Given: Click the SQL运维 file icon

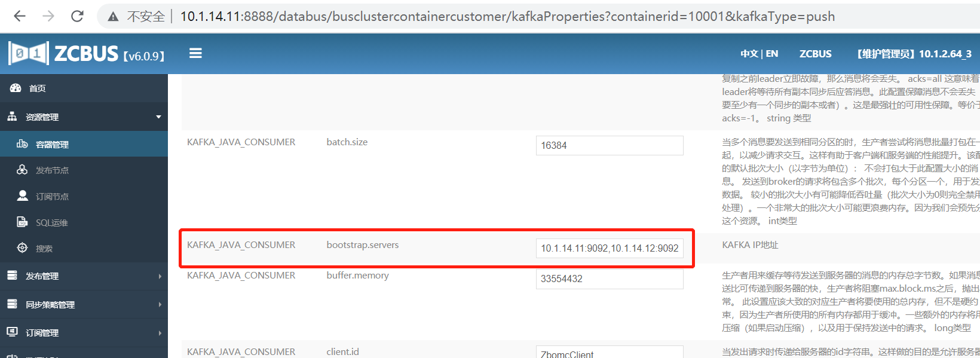Looking at the screenshot, I should [x=22, y=222].
